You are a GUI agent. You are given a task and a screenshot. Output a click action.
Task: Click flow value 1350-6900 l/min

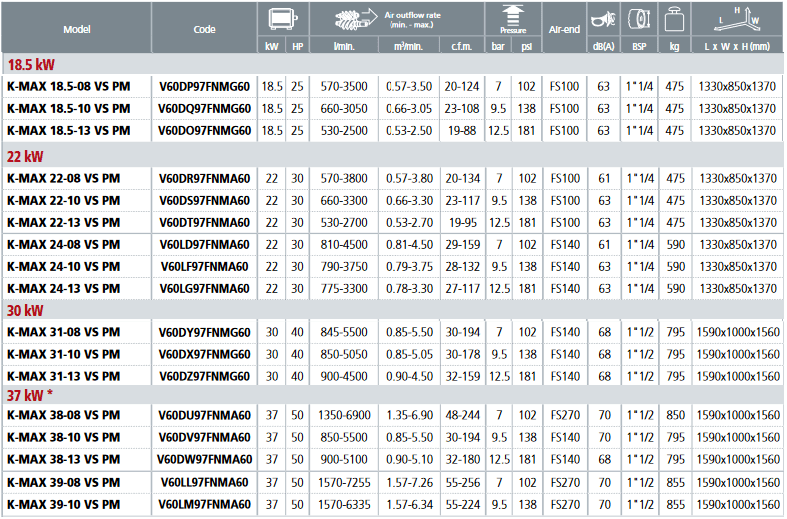(344, 415)
